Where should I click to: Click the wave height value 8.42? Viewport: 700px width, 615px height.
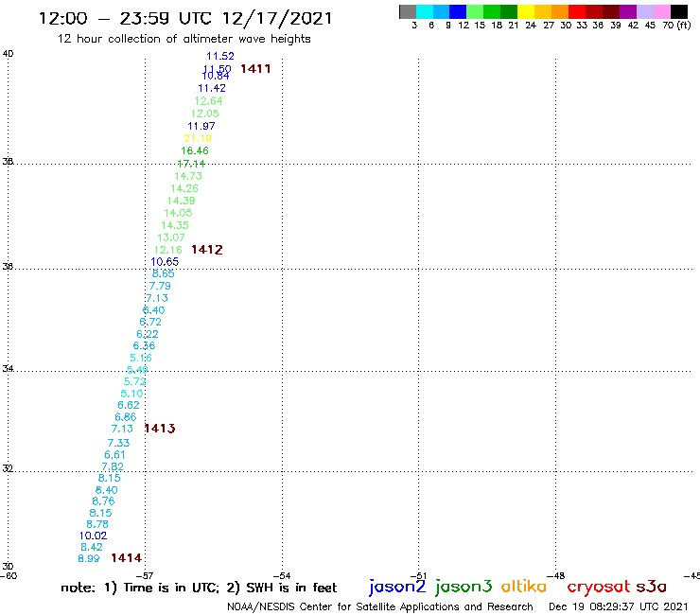click(x=92, y=547)
